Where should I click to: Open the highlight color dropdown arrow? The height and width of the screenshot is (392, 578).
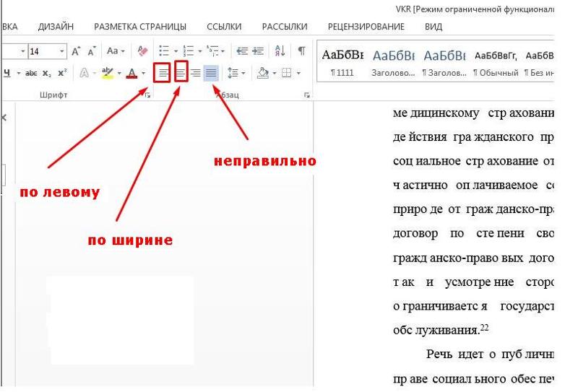click(x=119, y=74)
